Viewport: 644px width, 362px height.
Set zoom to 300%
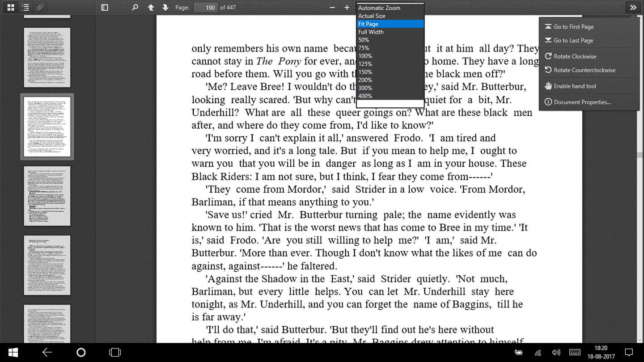click(x=390, y=88)
